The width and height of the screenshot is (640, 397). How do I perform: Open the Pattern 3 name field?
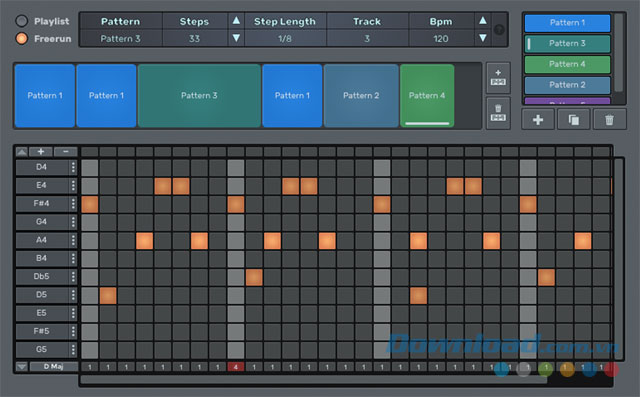coord(120,38)
